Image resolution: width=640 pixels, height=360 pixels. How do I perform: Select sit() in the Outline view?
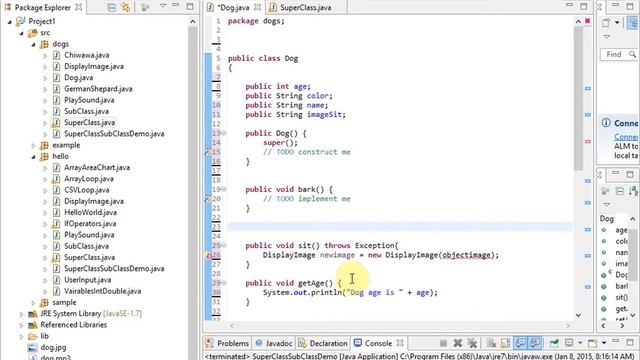(x=622, y=297)
